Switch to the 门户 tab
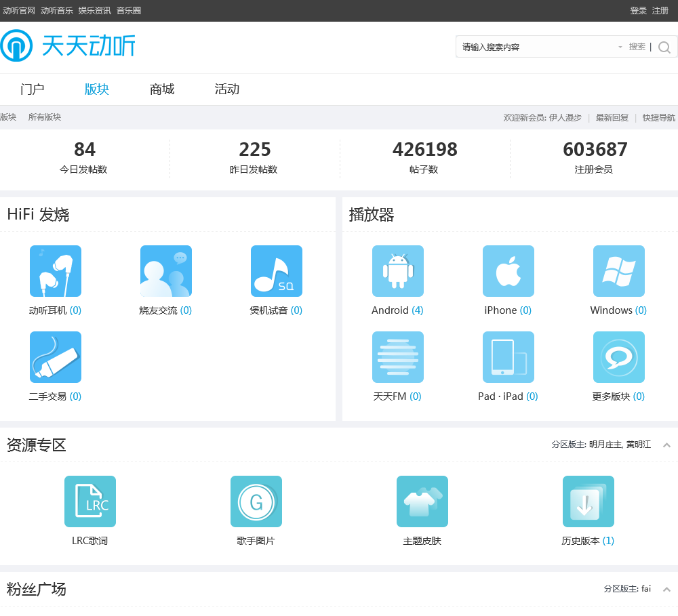The width and height of the screenshot is (678, 616). coord(32,89)
